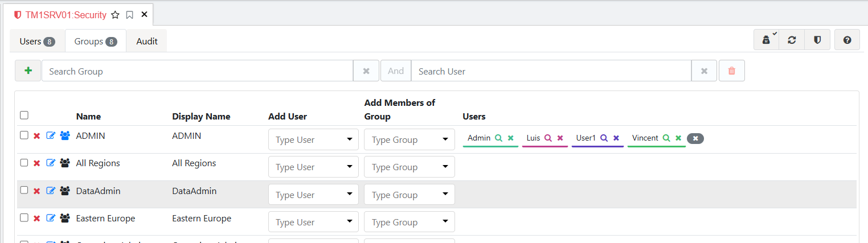This screenshot has width=868, height=243.
Task: Edit the All Regions group
Action: pos(51,163)
